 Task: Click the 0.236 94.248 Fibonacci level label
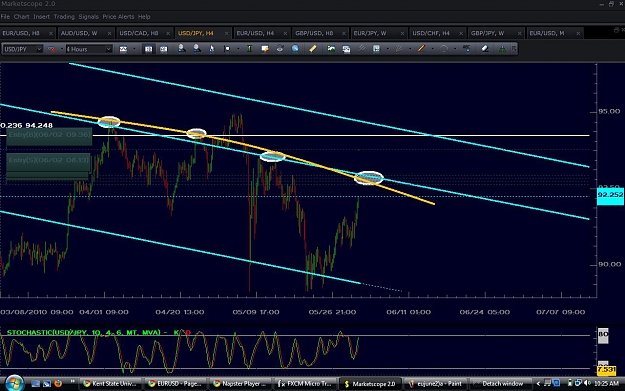[x=26, y=126]
